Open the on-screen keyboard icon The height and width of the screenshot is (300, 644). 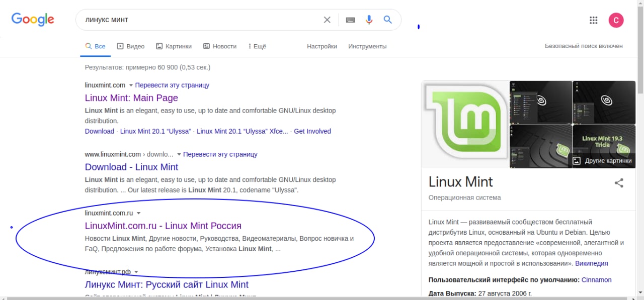(351, 20)
